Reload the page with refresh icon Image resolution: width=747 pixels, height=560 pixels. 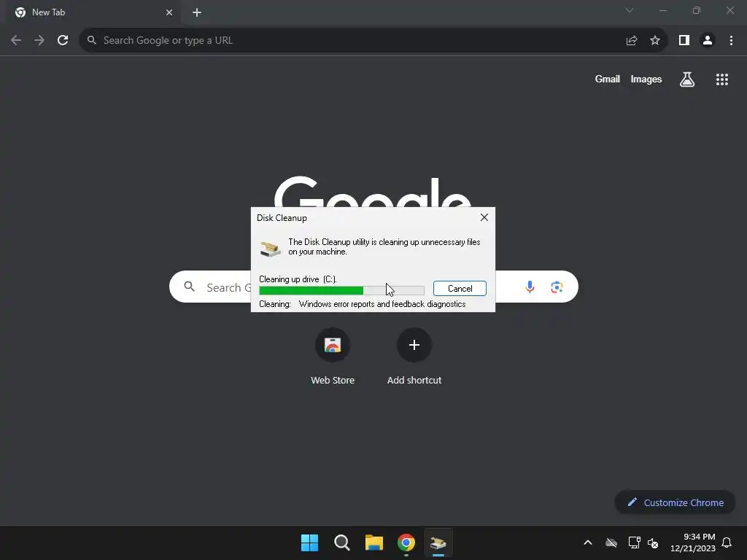click(x=63, y=41)
